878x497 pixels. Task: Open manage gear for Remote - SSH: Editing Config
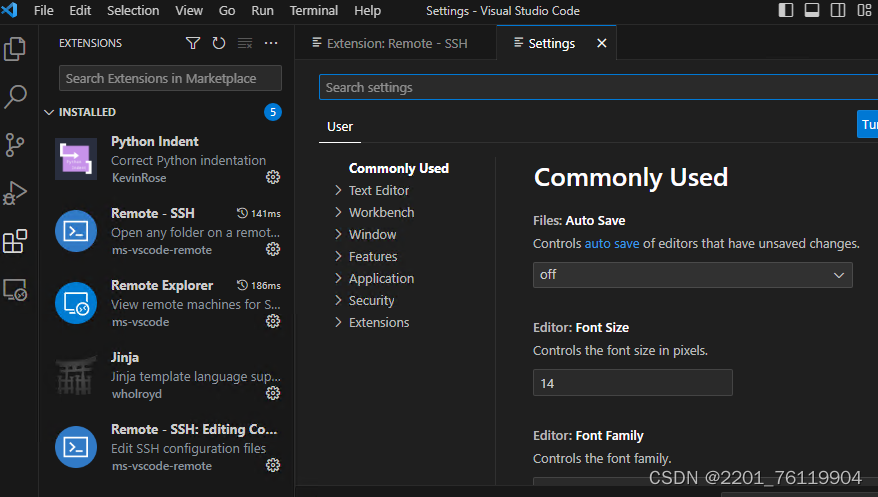pos(273,465)
